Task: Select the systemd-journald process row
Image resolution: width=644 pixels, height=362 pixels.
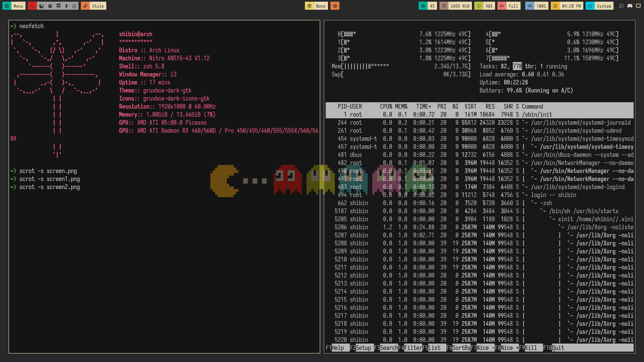Action: [x=480, y=123]
